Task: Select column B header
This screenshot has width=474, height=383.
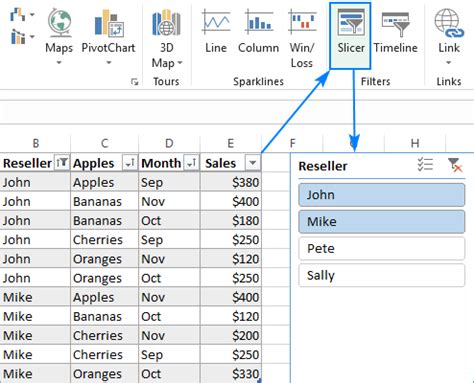Action: coord(36,143)
